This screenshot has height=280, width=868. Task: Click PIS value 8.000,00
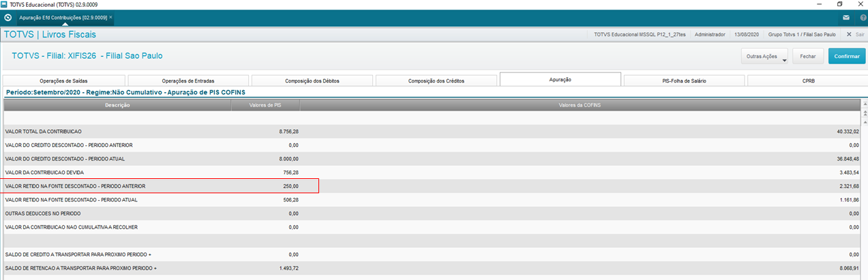click(x=288, y=158)
